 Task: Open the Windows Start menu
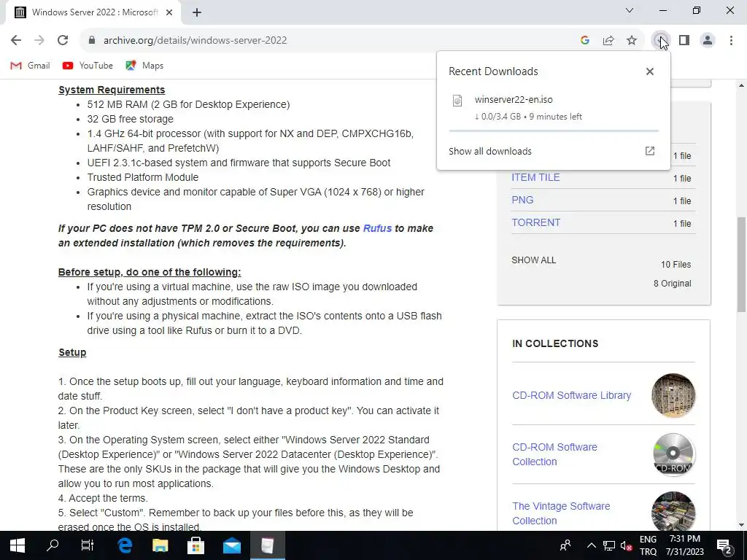point(18,545)
